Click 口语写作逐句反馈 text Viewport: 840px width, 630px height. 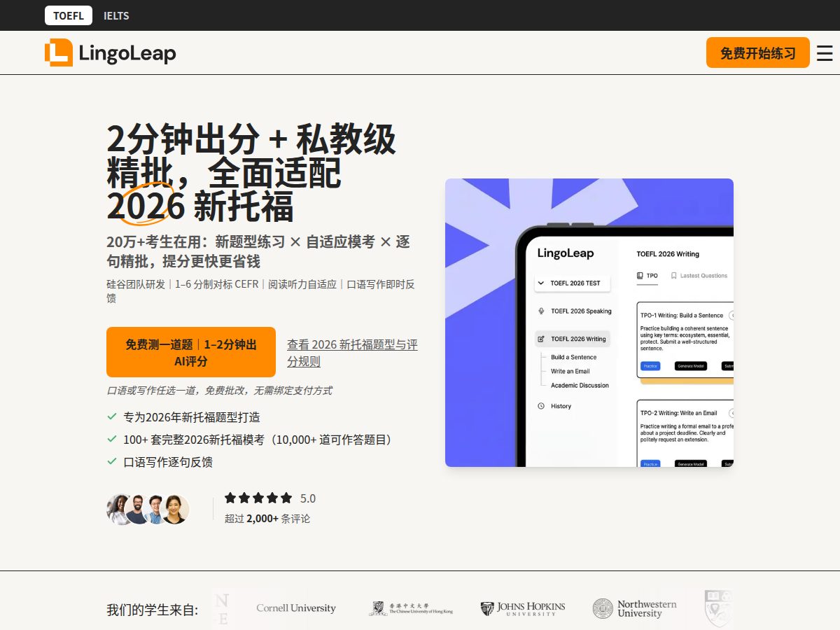tap(168, 462)
